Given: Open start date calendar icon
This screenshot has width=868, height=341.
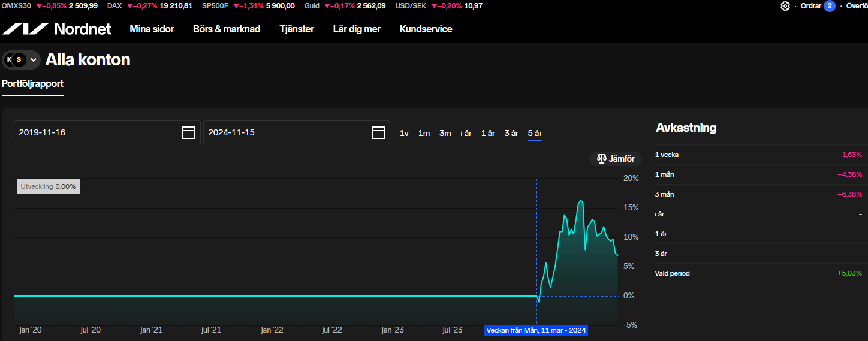Looking at the screenshot, I should click(x=189, y=132).
